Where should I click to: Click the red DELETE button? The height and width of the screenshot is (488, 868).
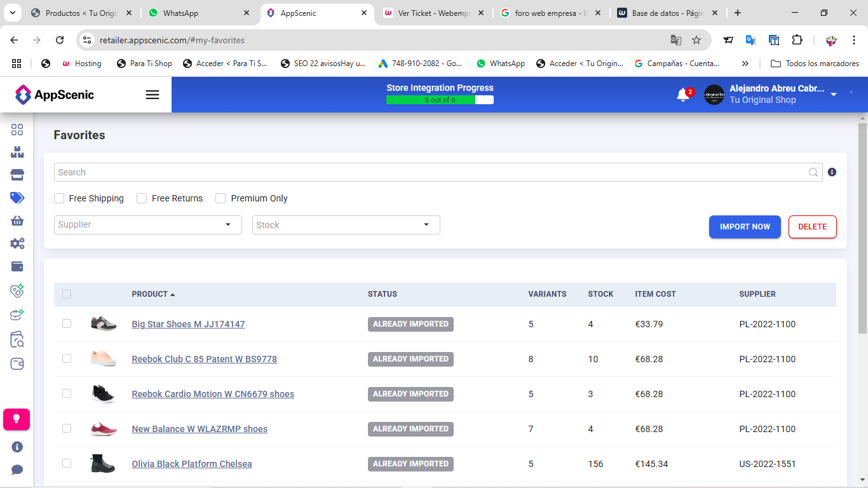point(813,227)
